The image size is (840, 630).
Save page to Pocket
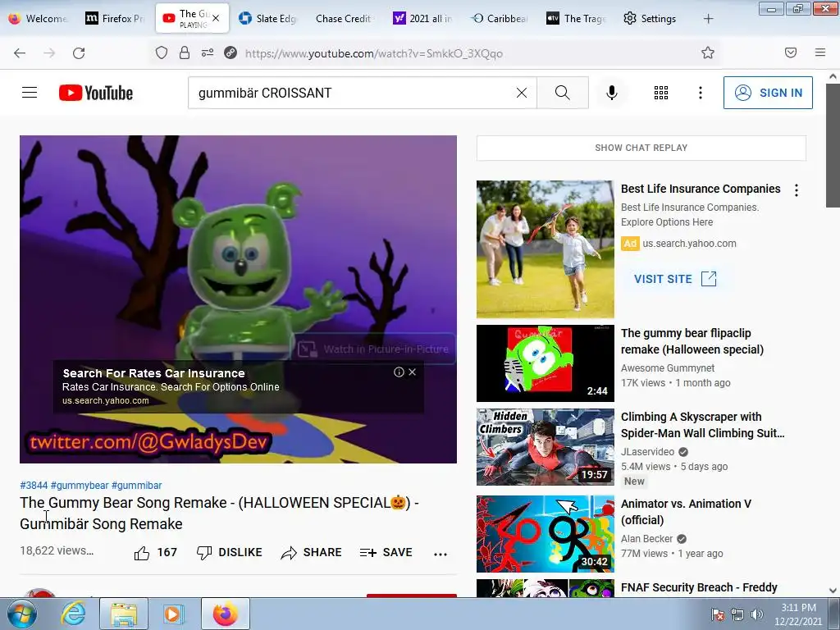pos(791,52)
